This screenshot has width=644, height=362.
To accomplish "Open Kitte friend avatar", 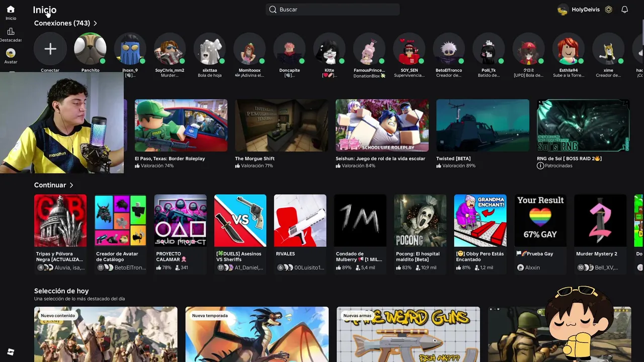I will tap(330, 49).
